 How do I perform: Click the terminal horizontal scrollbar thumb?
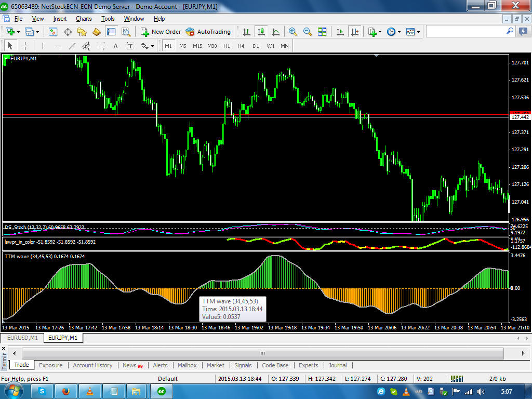coord(262,353)
